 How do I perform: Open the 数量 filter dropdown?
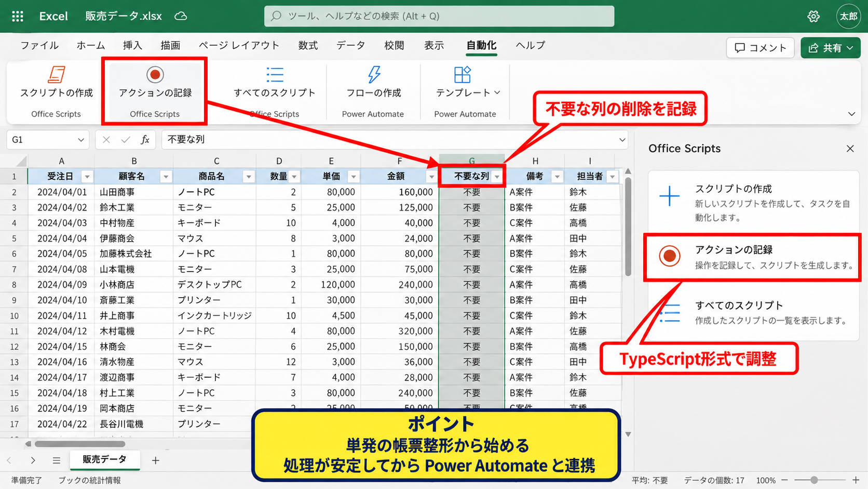pos(294,177)
